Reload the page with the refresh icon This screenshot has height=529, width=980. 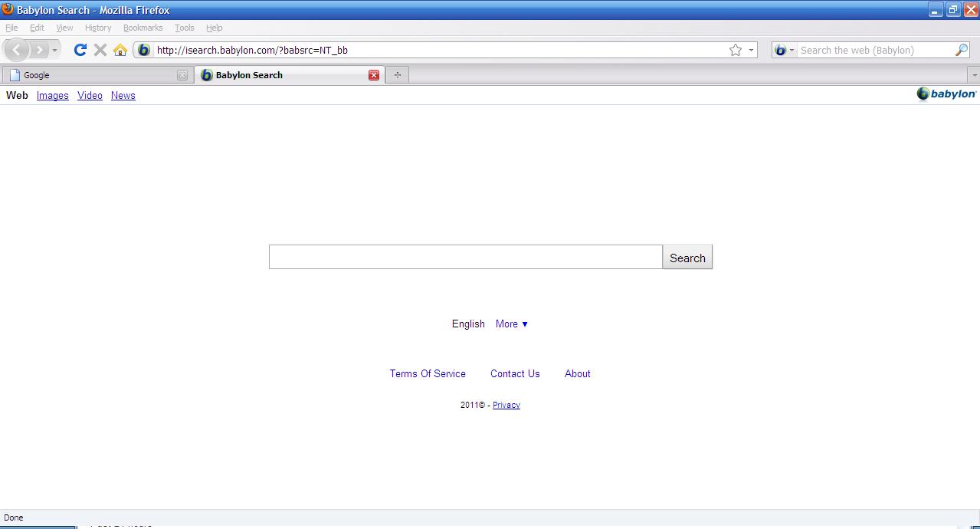pos(80,50)
